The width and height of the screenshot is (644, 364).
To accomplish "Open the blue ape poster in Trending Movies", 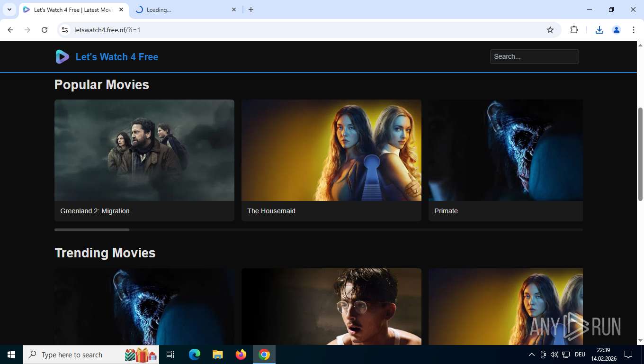I will (x=144, y=307).
